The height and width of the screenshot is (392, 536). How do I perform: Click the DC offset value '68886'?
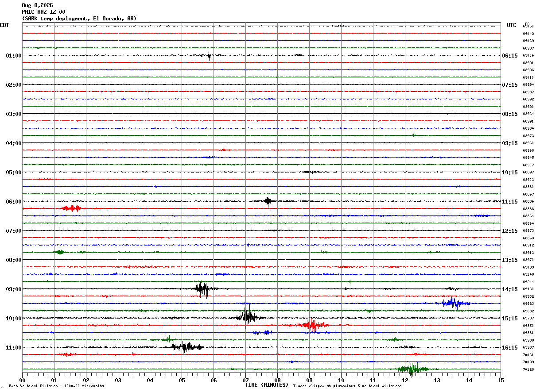pos(528,202)
